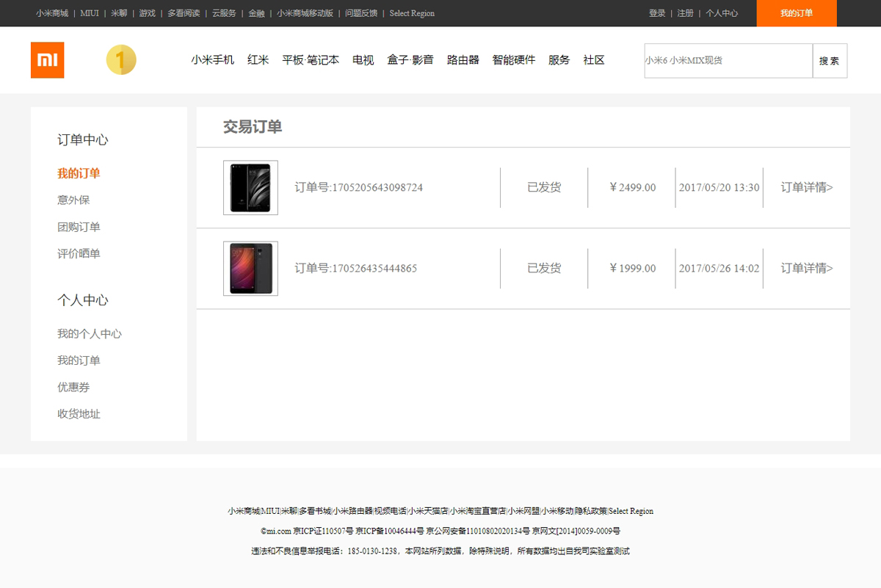Select 团购订单 in the sidebar
The height and width of the screenshot is (588, 881).
click(x=79, y=227)
